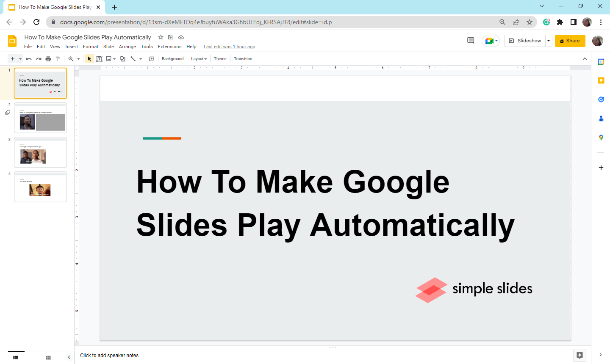Click the Share button
This screenshot has height=364, width=610.
coord(570,41)
